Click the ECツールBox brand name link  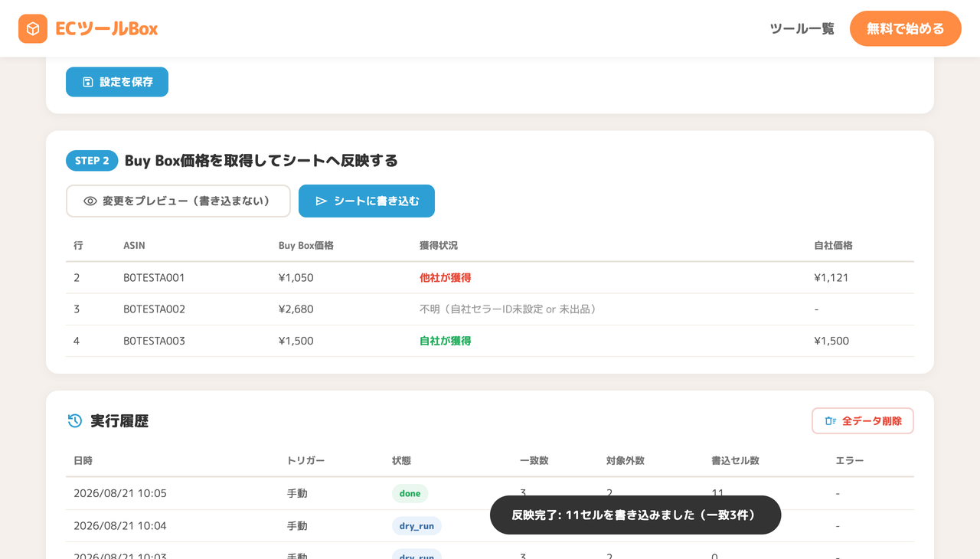[x=106, y=29]
